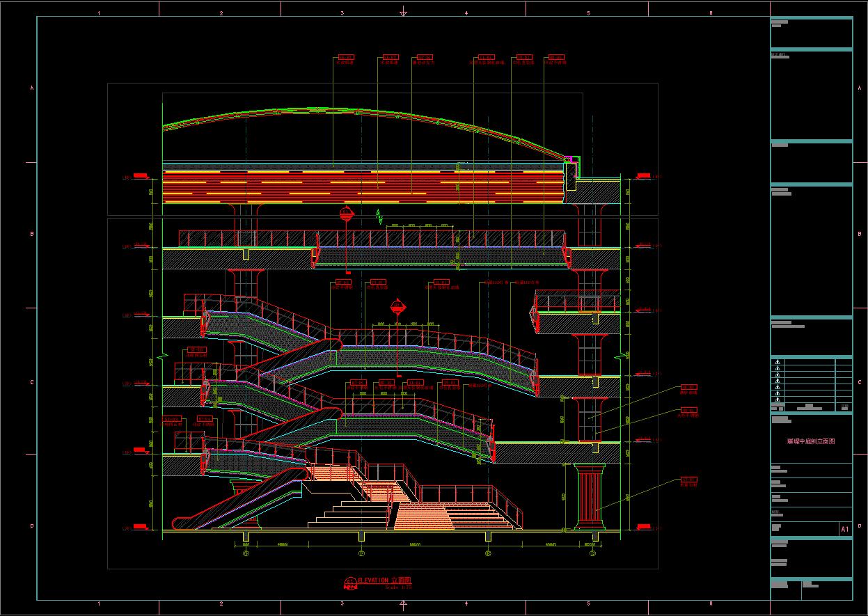Click the red circular drawing tag beside ELEVATION title

pos(349,582)
